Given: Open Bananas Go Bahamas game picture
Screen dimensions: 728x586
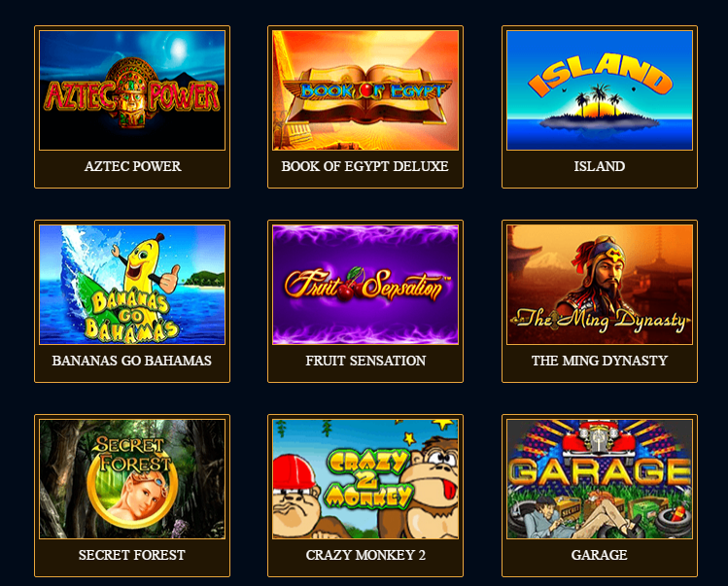Looking at the screenshot, I should 132,285.
